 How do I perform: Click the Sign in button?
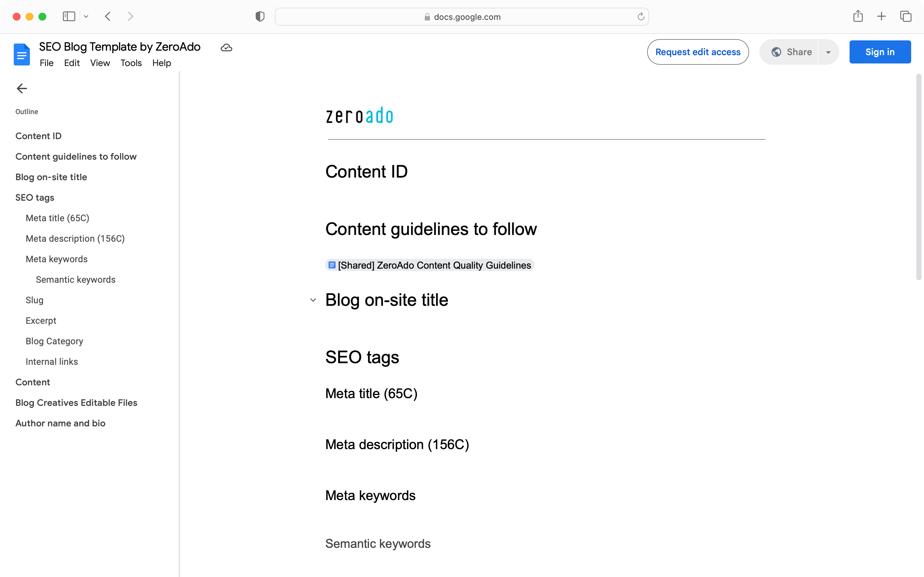coord(879,52)
